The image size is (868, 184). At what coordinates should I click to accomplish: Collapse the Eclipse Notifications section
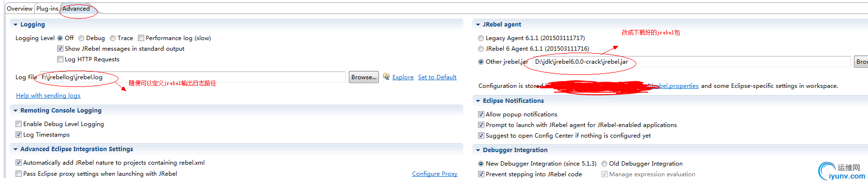[478, 101]
